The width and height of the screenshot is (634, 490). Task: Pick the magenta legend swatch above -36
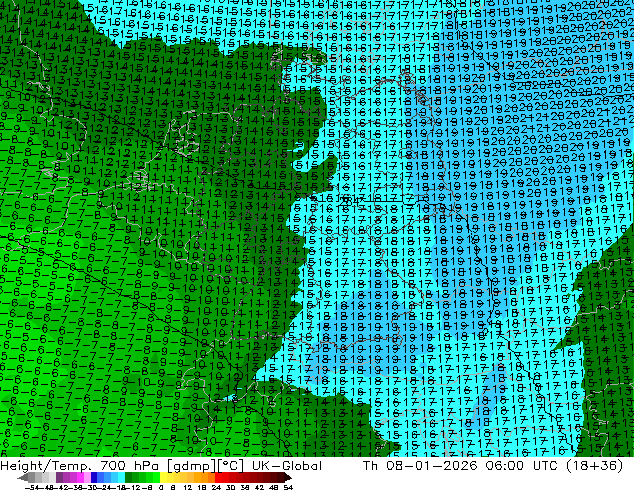click(80, 477)
